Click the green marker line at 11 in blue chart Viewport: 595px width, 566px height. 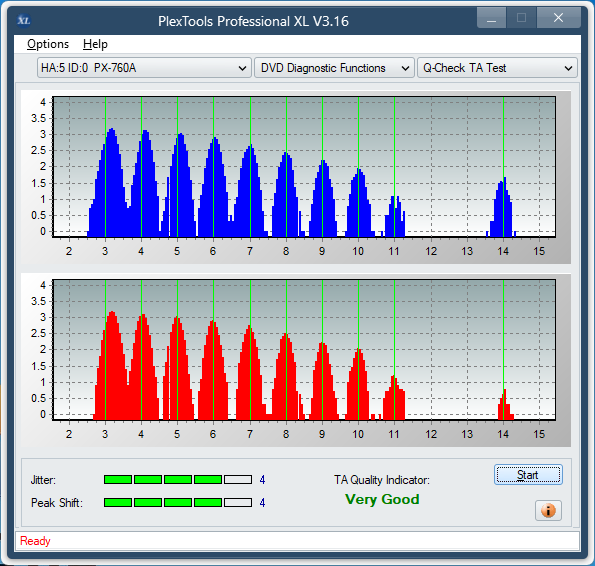click(x=394, y=167)
